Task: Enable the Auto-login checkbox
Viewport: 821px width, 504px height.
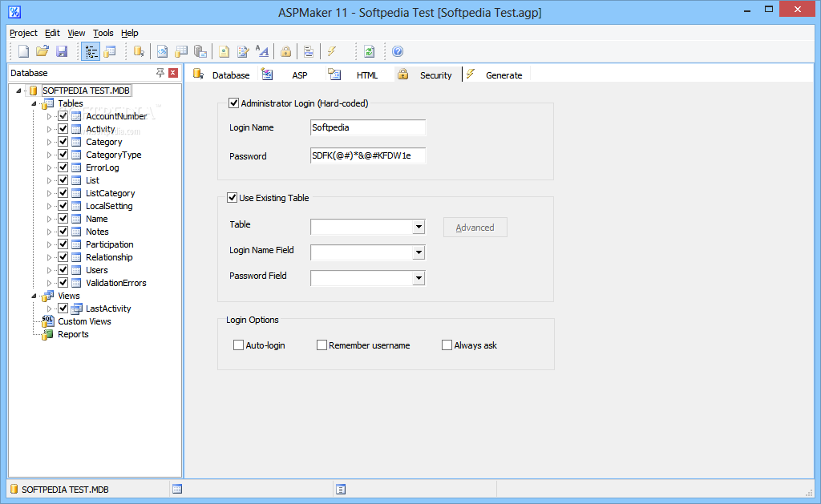Action: click(x=238, y=345)
